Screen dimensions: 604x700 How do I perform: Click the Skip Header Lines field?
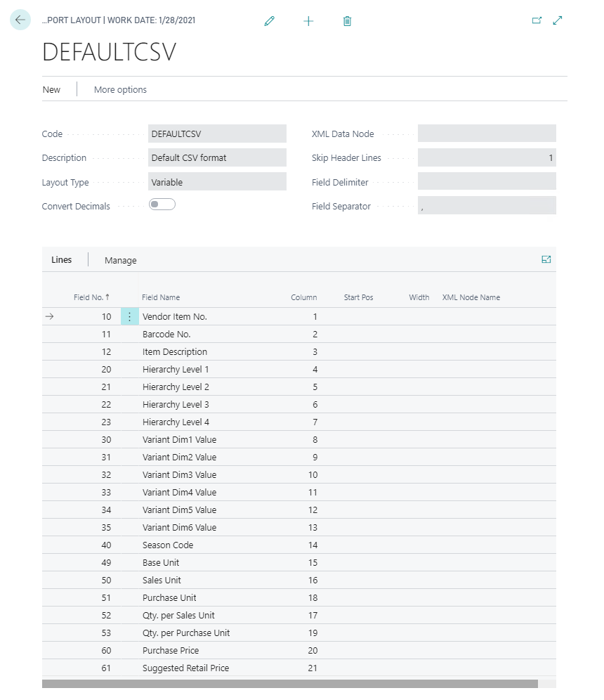(x=487, y=158)
